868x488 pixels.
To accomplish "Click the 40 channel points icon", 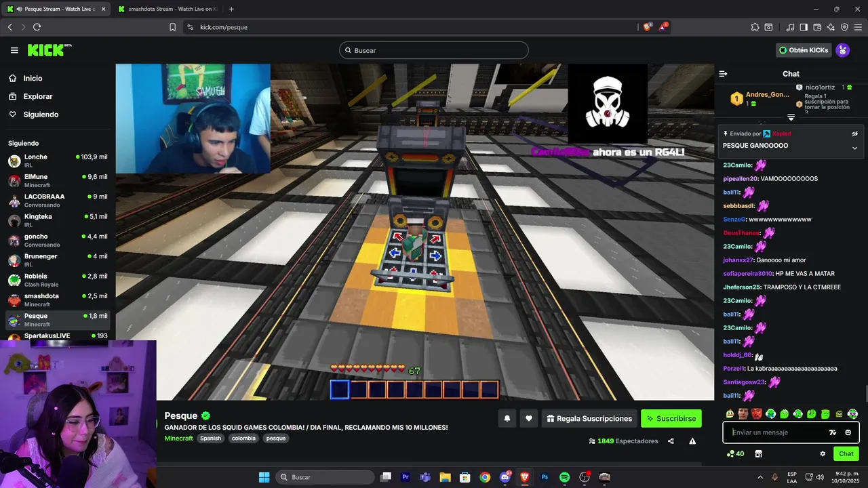I will pos(735,454).
